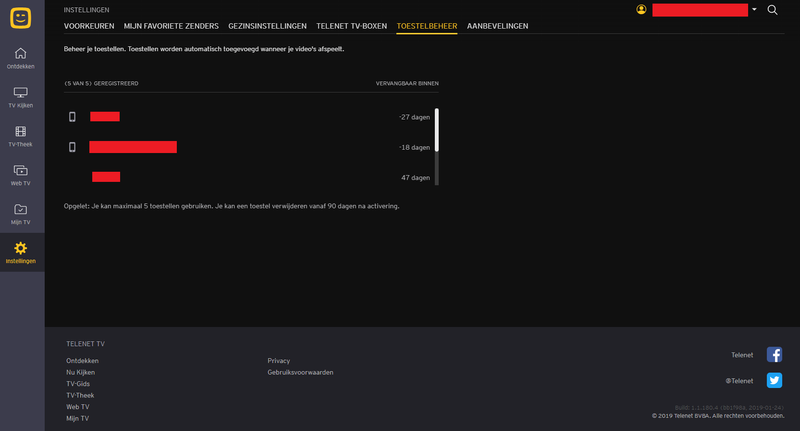The width and height of the screenshot is (800, 431).
Task: Click the redacted account name
Action: click(700, 10)
